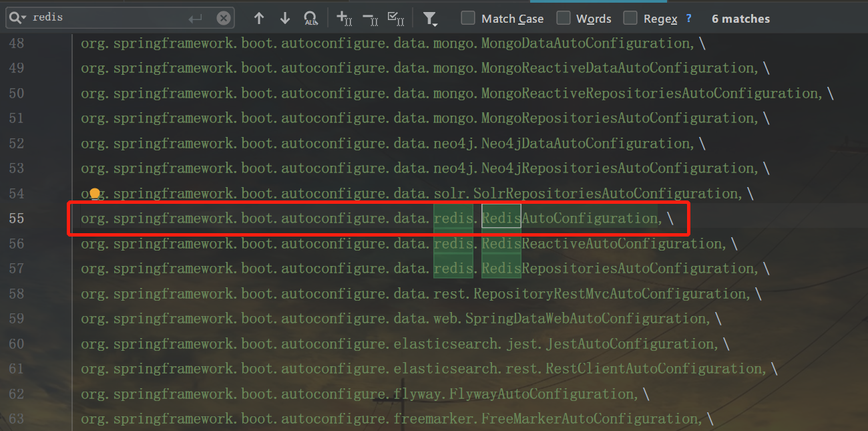Click line number 48 in gutter
The height and width of the screenshot is (431, 868).
pyautogui.click(x=17, y=43)
